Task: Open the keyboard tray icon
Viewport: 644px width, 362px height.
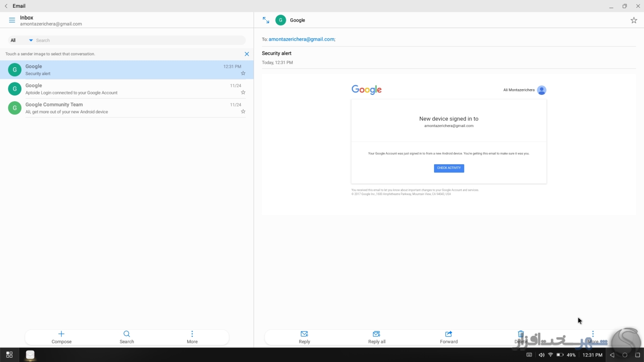Action: click(529, 355)
